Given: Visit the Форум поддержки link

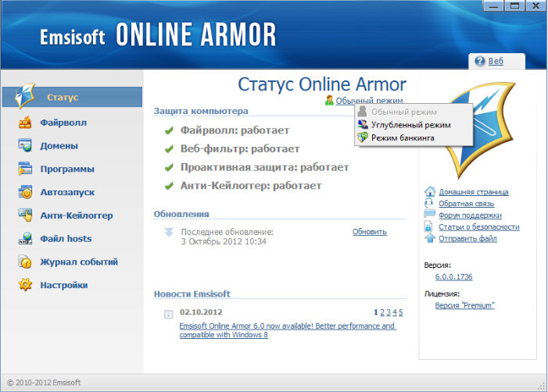Looking at the screenshot, I should pyautogui.click(x=470, y=216).
